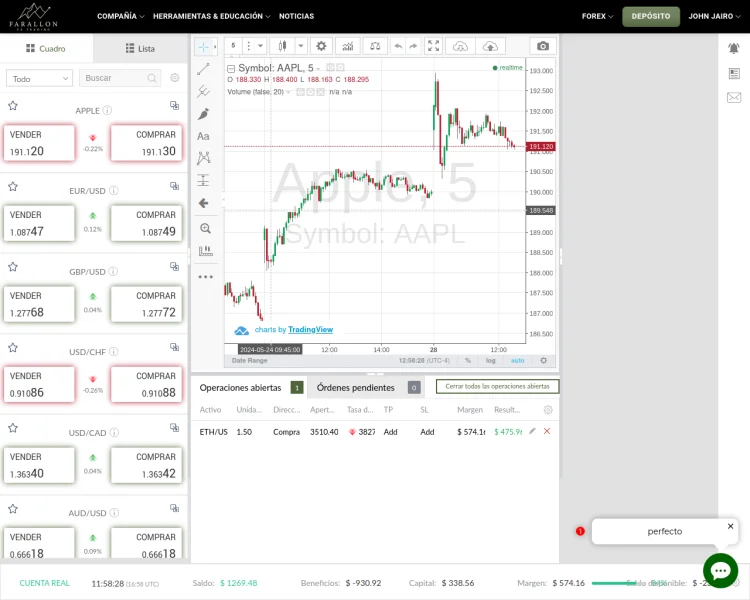Viewport: 750px width, 600px height.
Task: Open the FOREX dropdown
Action: (x=597, y=16)
